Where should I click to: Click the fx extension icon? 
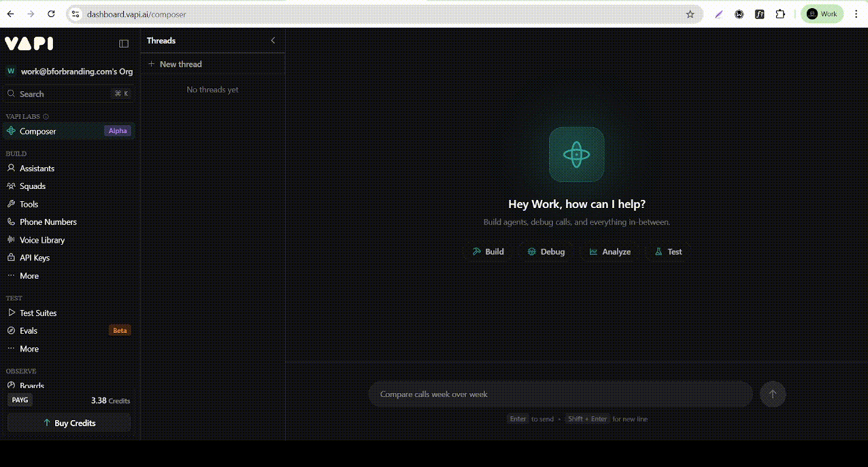pos(760,14)
